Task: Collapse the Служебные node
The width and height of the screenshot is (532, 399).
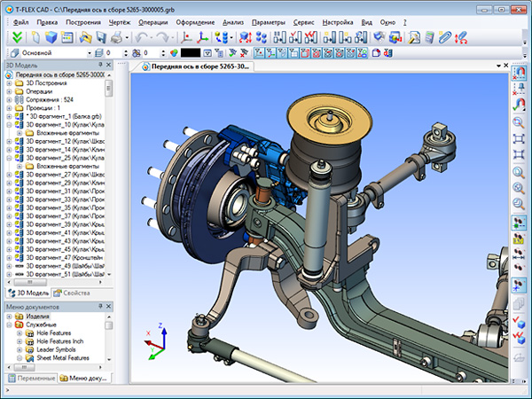Action: 9,325
